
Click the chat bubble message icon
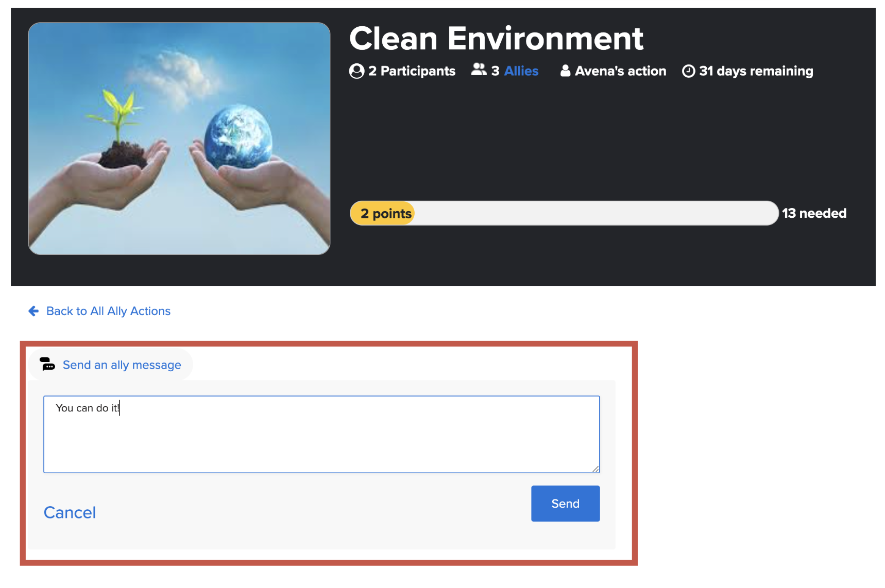(47, 365)
